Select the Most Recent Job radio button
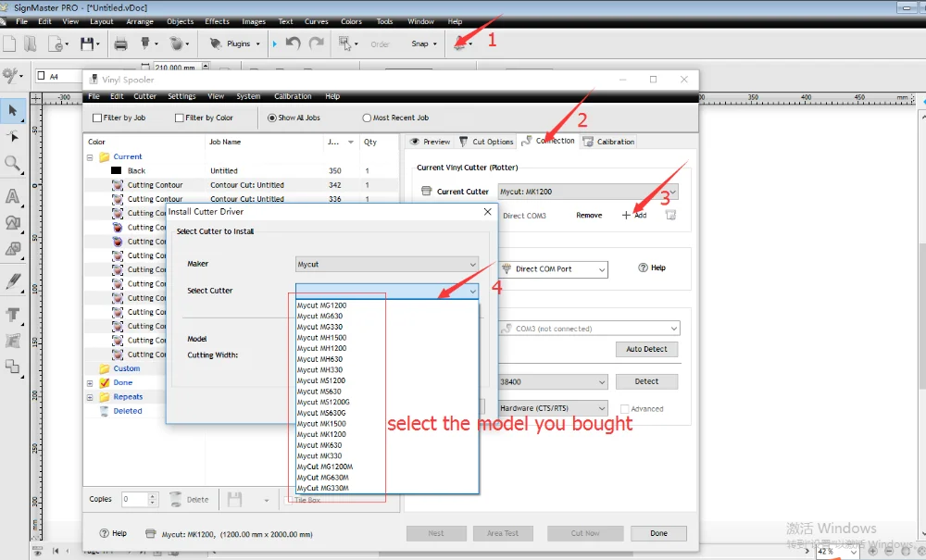The width and height of the screenshot is (926, 560). tap(367, 118)
